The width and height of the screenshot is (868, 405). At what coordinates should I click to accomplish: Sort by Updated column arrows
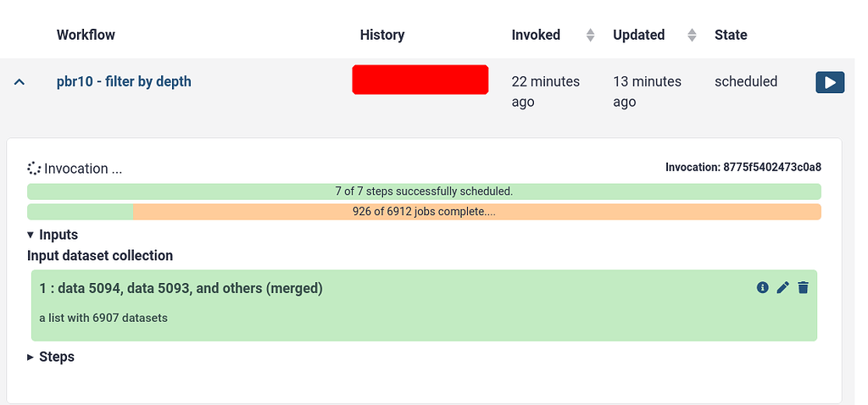tap(692, 35)
